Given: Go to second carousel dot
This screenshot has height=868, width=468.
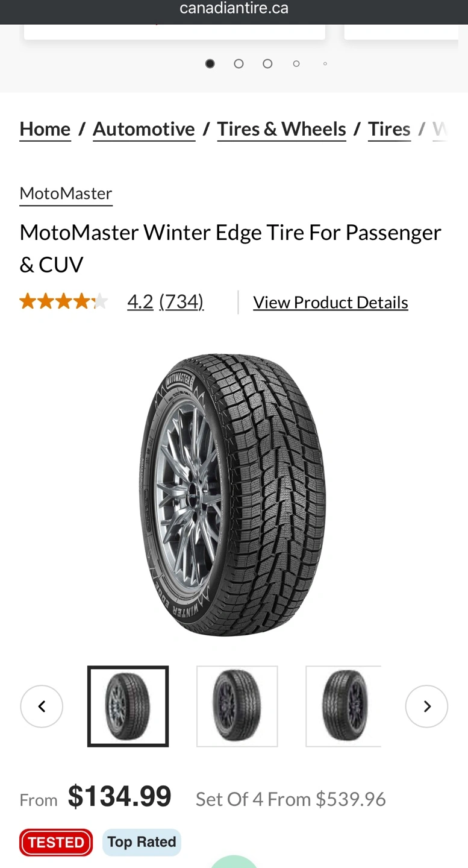Looking at the screenshot, I should pos(239,63).
